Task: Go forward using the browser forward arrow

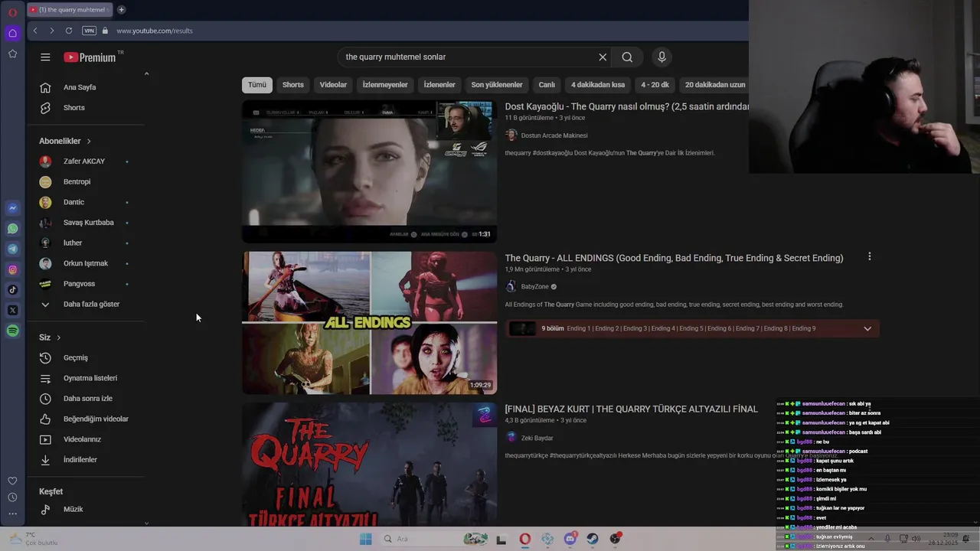Action: pyautogui.click(x=51, y=31)
